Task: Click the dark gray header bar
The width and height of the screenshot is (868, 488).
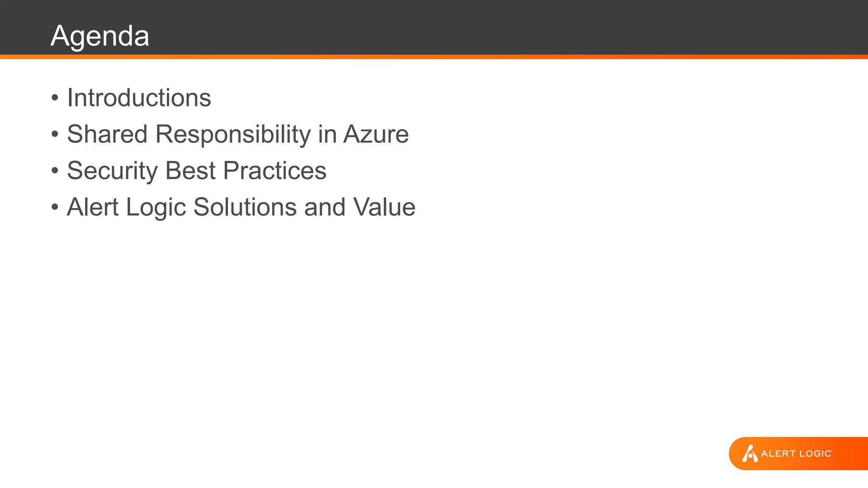Action: pos(434,27)
